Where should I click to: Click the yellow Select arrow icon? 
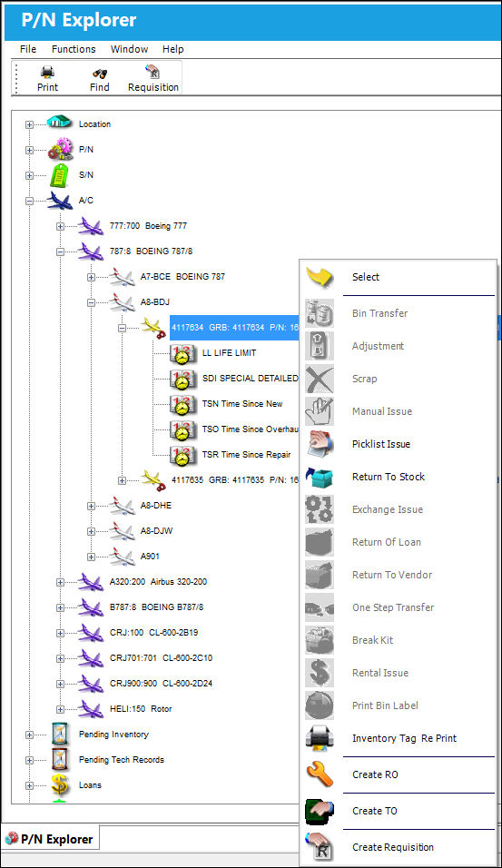320,277
